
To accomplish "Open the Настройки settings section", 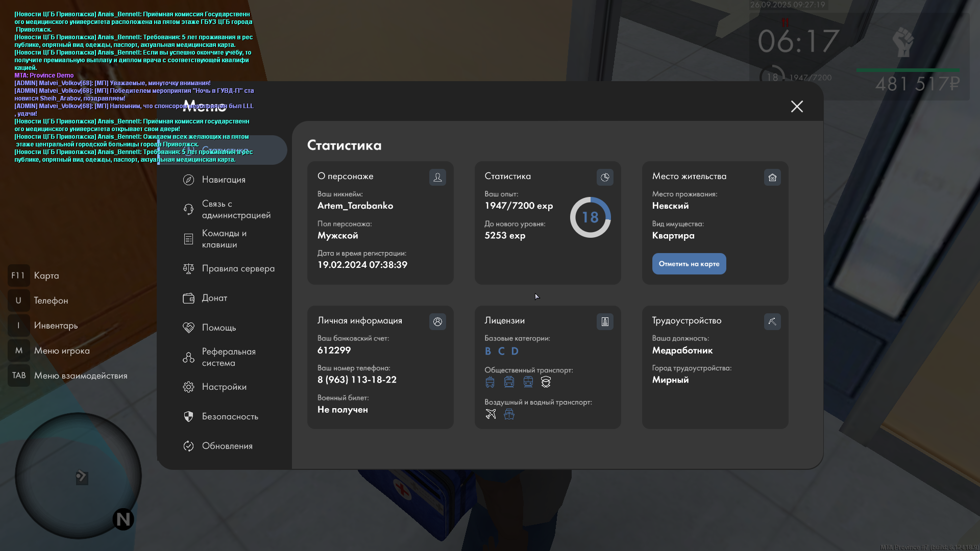I will click(x=224, y=387).
